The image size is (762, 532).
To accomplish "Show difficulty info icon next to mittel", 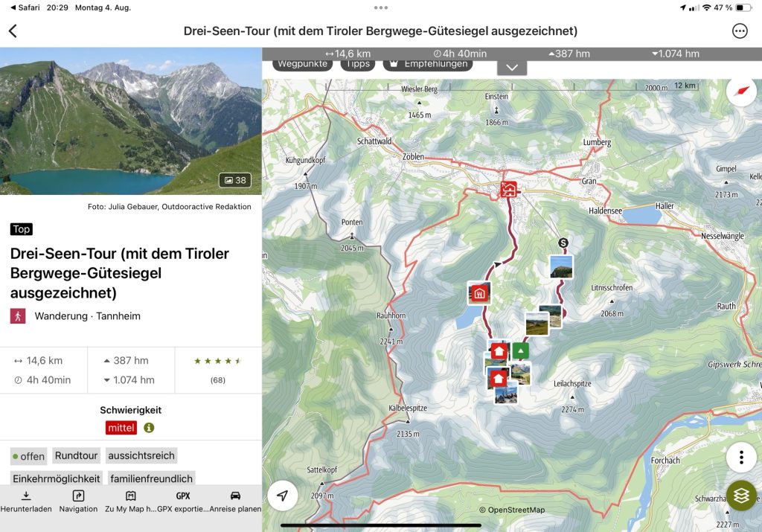I will (149, 428).
